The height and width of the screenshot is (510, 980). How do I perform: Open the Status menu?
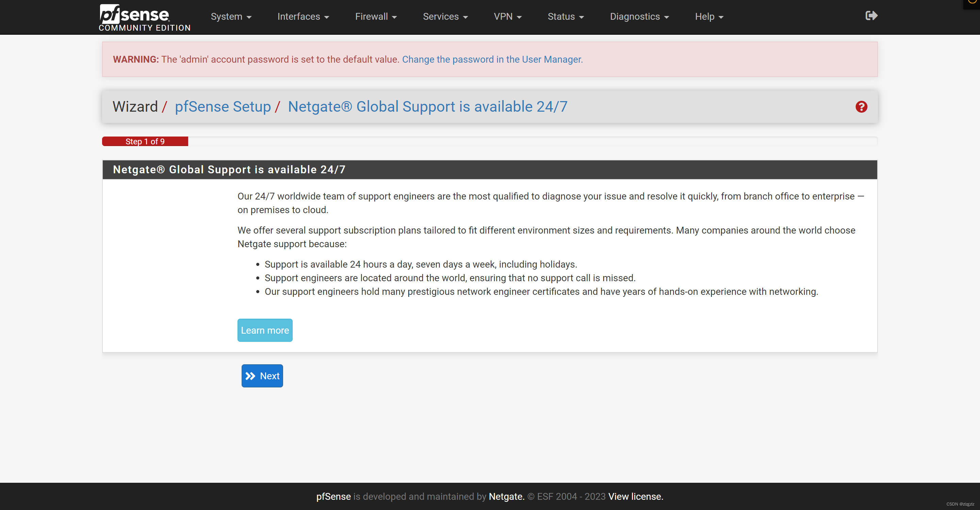(565, 17)
